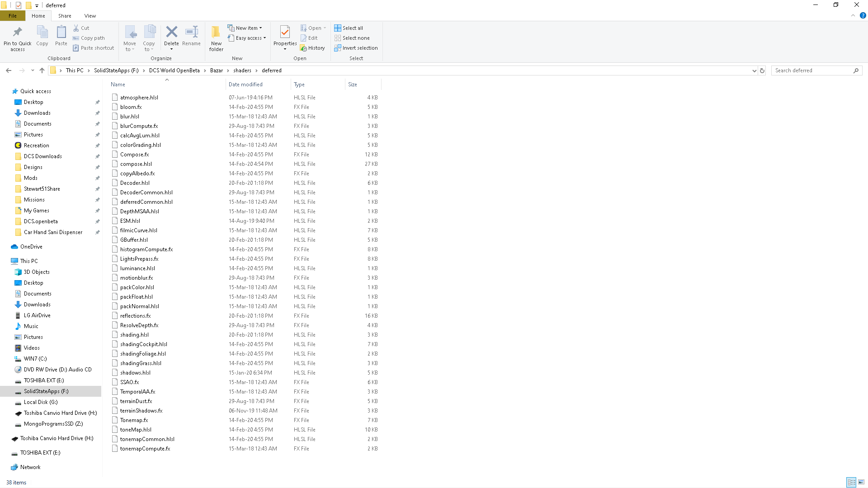Create a New folder from ribbon
The height and width of the screenshot is (488, 868).
216,38
